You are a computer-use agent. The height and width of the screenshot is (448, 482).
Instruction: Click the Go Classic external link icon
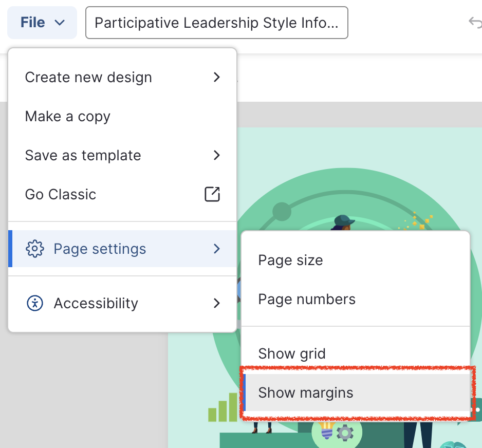212,194
